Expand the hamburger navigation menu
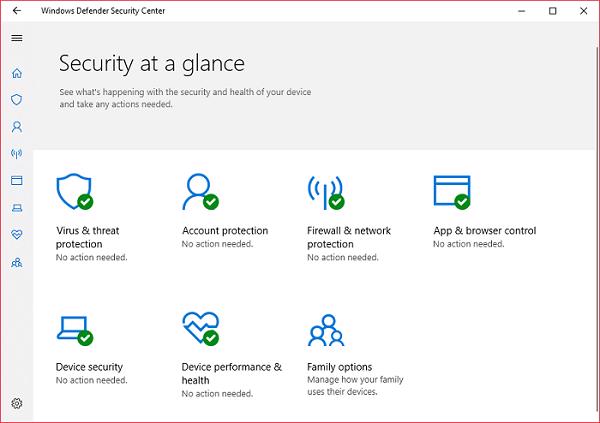This screenshot has height=423, width=600. click(x=17, y=38)
